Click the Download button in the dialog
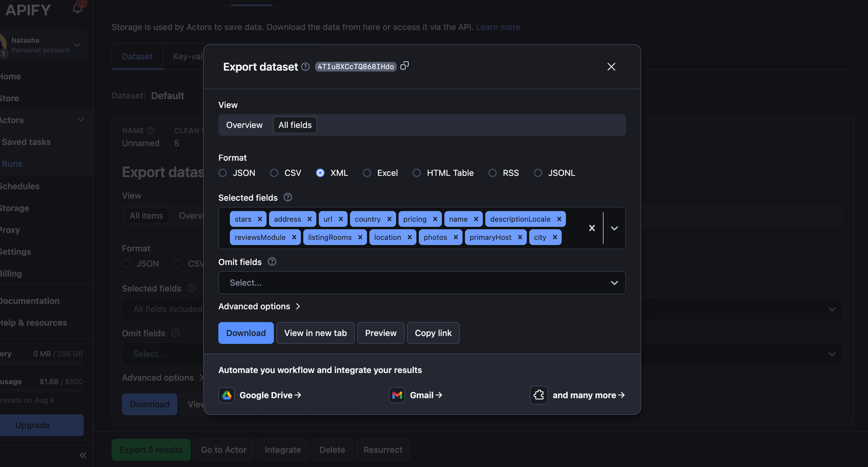Screen dimensions: 868x467 pyautogui.click(x=246, y=333)
